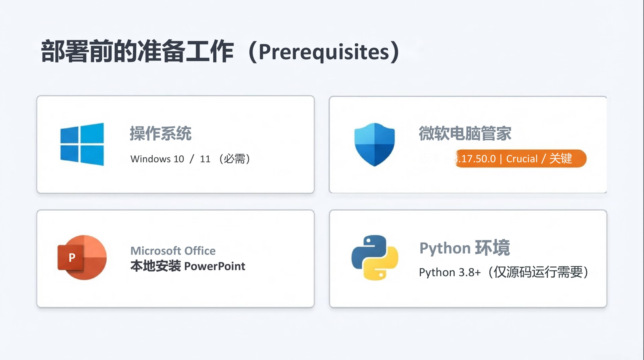Viewport: 644px width, 360px height.
Task: Click the Python logo icon
Action: [374, 257]
